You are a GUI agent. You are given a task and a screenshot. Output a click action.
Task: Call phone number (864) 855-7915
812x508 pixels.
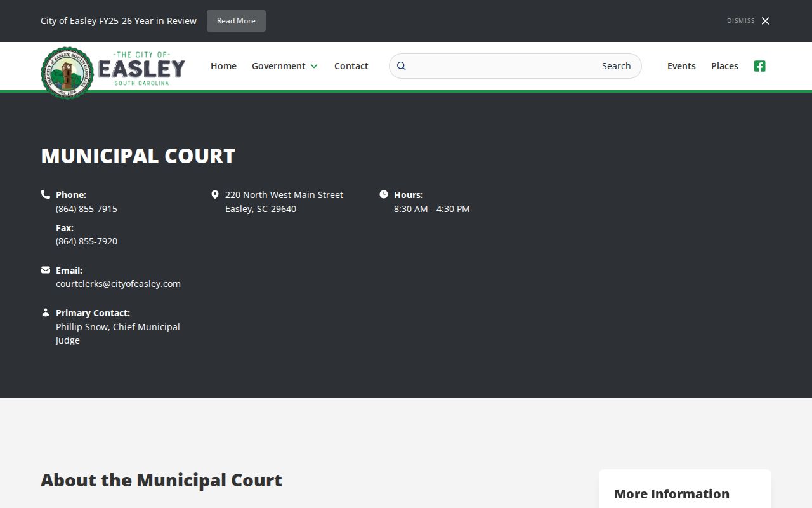coord(86,209)
